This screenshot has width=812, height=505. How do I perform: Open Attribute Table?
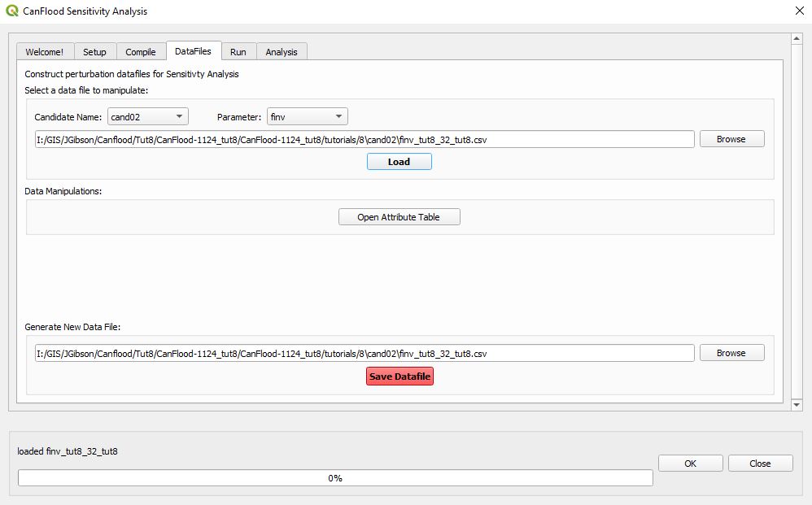coord(399,217)
